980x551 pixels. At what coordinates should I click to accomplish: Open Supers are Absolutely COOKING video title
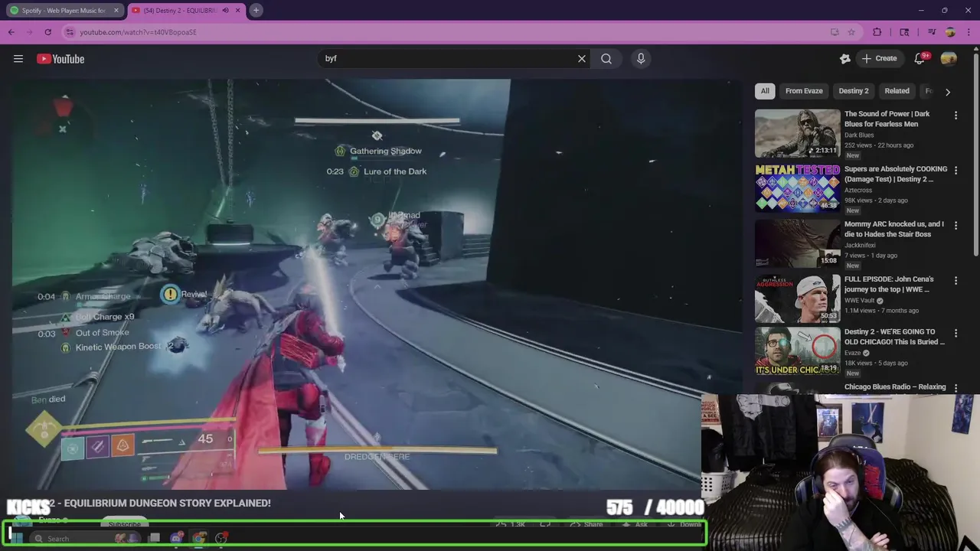895,174
